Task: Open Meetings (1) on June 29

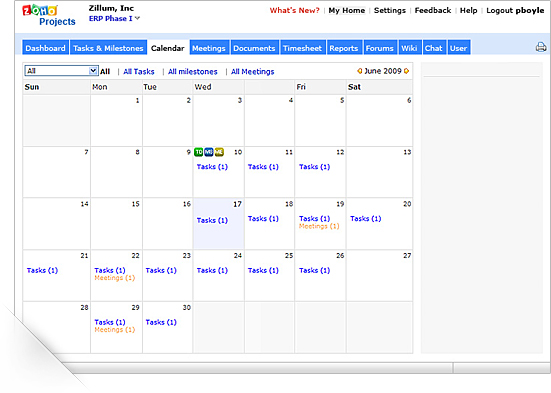Action: coord(115,329)
